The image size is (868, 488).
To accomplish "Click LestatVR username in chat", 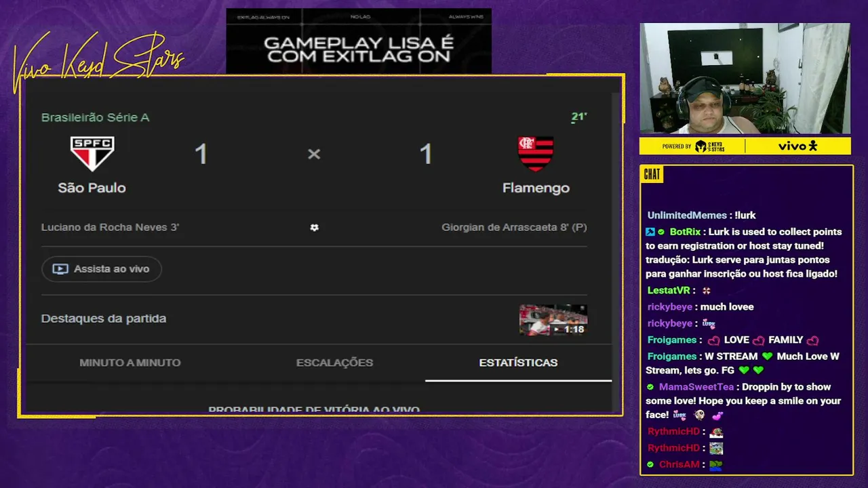I will (x=669, y=290).
